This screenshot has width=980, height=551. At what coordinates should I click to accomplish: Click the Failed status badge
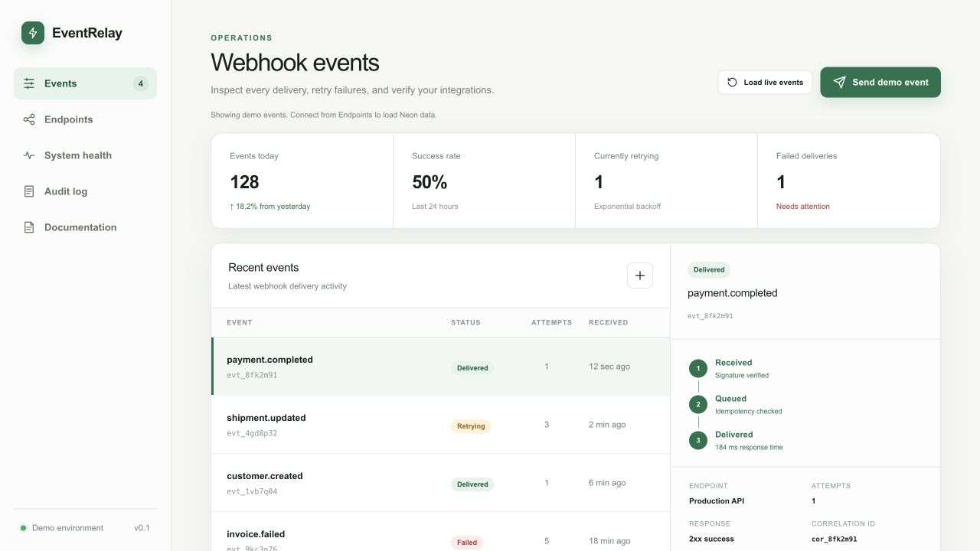point(467,543)
